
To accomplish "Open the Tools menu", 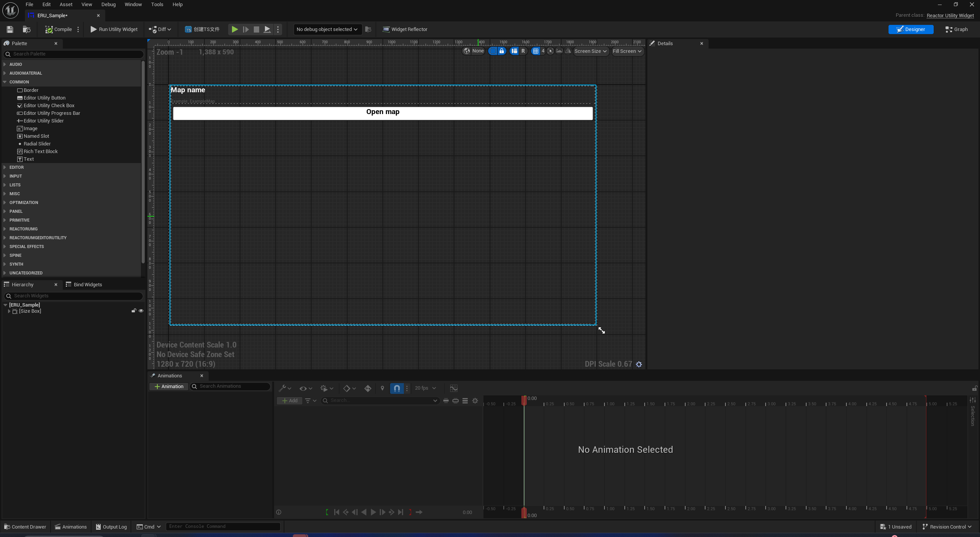I will 157,5.
